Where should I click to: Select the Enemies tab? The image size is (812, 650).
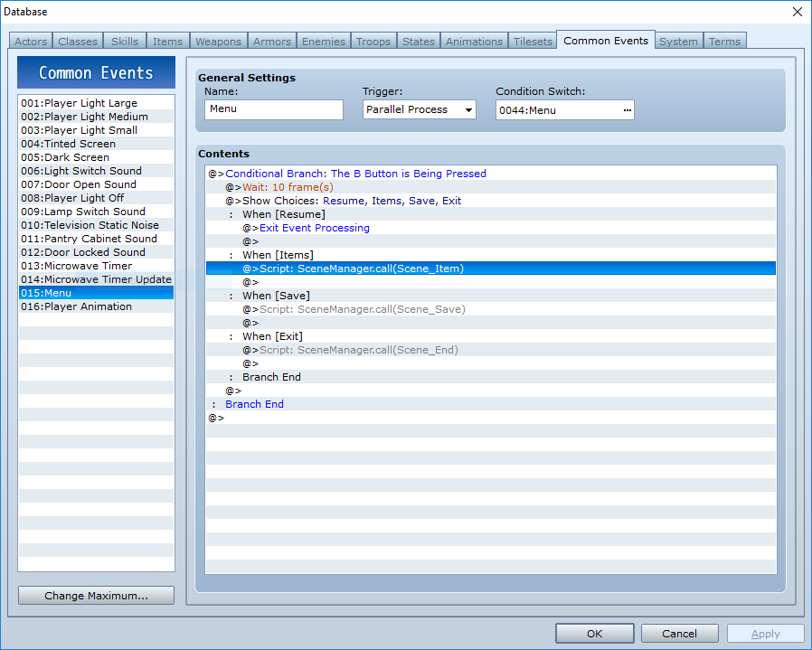324,42
